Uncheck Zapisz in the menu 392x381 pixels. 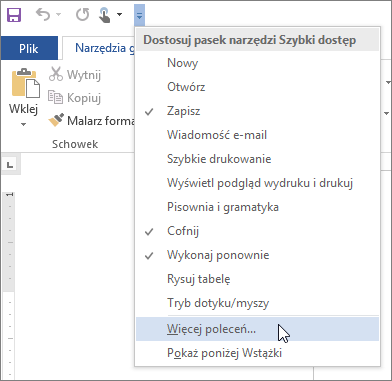click(257, 111)
